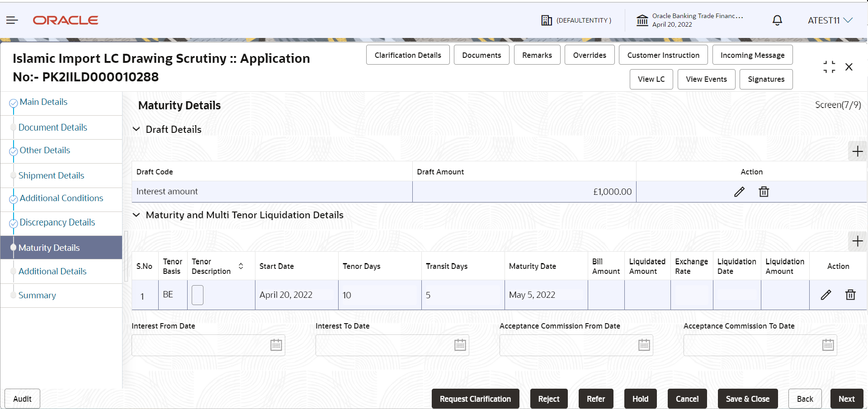
Task: Delete tenor row 1 with trash icon
Action: tap(850, 295)
